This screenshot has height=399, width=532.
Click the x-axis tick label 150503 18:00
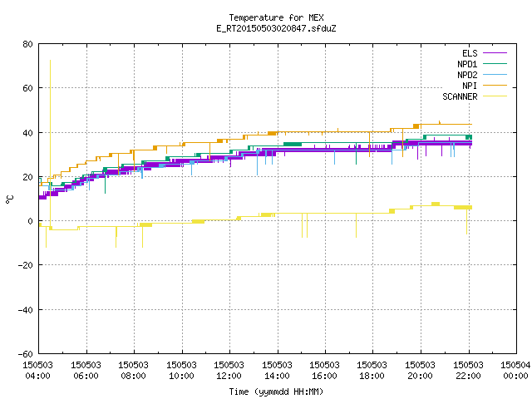(x=372, y=371)
